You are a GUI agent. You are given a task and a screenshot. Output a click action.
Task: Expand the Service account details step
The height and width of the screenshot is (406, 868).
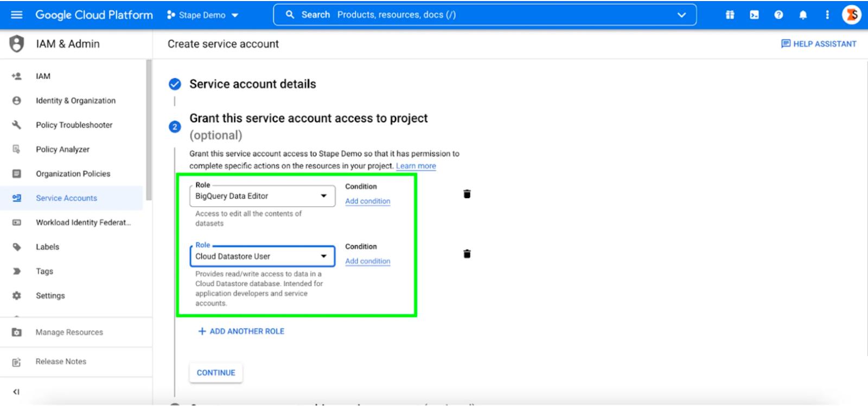252,84
